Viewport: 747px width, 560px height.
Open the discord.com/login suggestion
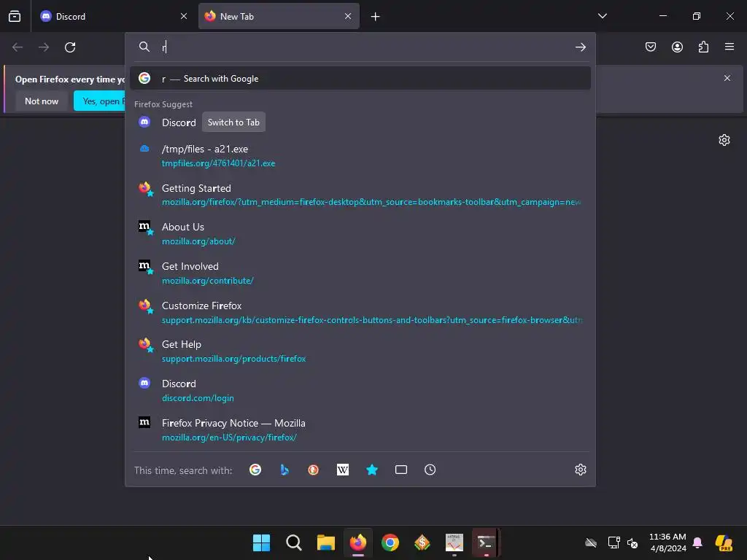360,391
